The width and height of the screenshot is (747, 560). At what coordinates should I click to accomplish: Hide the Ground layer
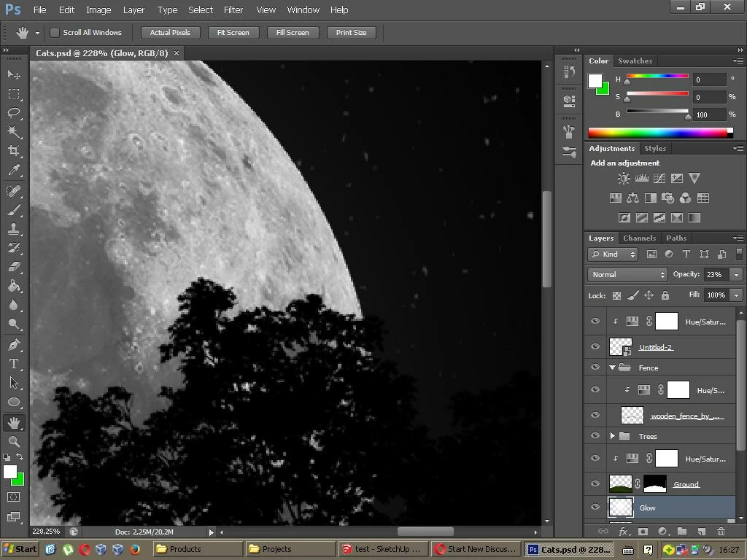coord(595,483)
